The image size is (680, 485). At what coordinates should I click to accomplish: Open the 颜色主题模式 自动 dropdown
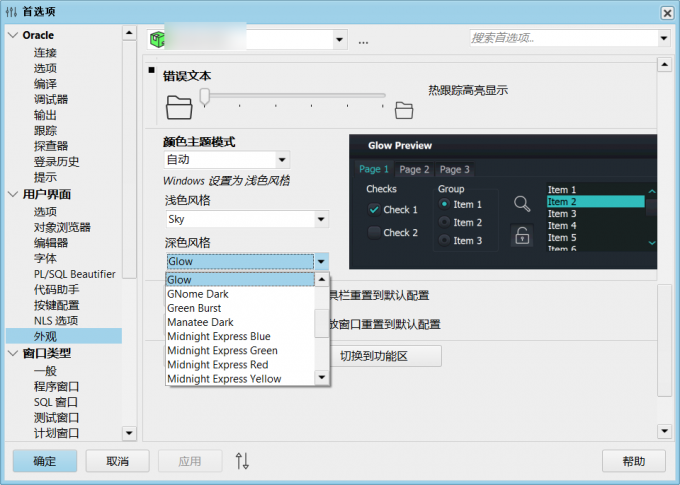[282, 160]
